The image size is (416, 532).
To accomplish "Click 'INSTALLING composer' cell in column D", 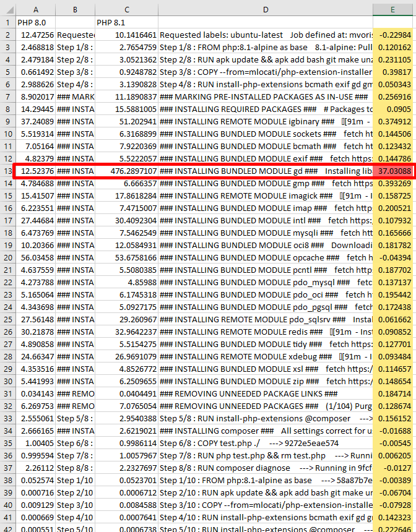I will point(266,431).
